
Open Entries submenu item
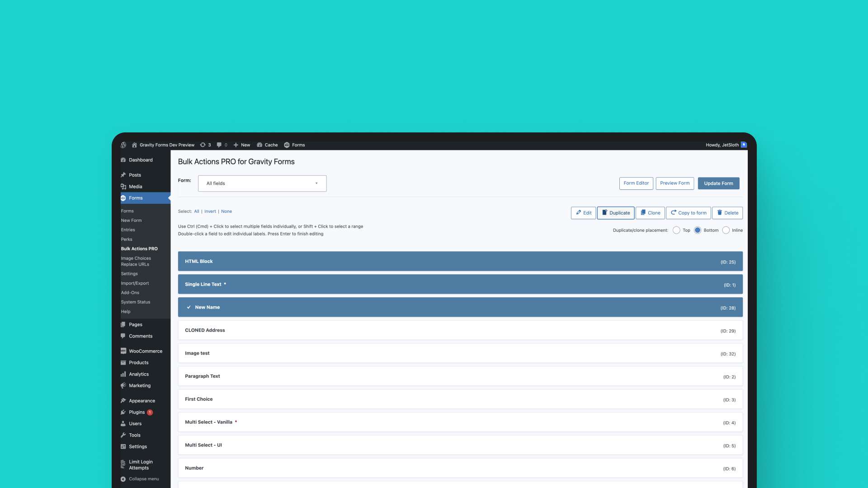coord(128,230)
